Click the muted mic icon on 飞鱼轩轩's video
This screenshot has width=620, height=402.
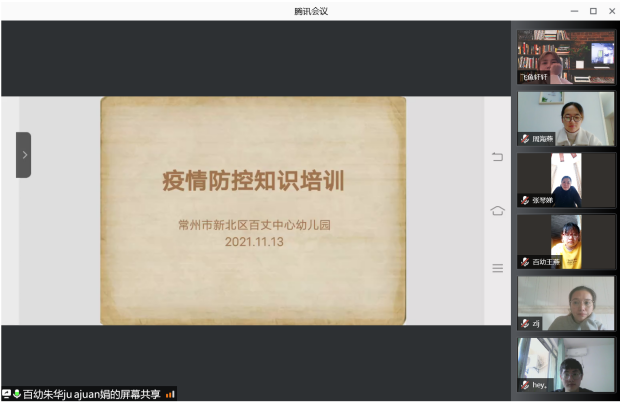(524, 77)
